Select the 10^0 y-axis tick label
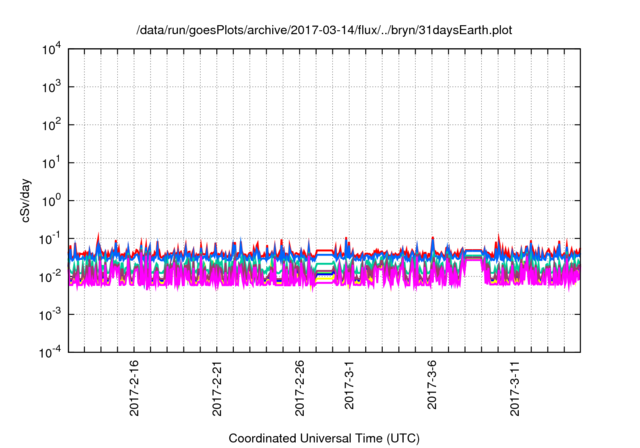 tap(51, 200)
